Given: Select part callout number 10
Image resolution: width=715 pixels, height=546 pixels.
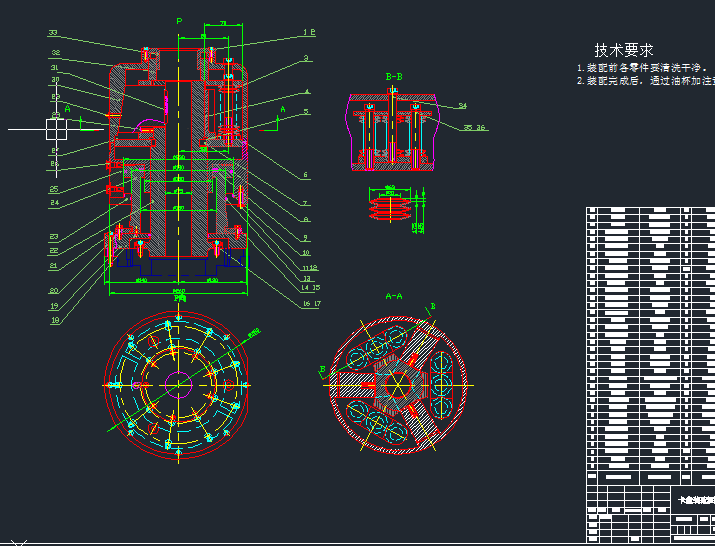Looking at the screenshot, I should click(x=306, y=253).
